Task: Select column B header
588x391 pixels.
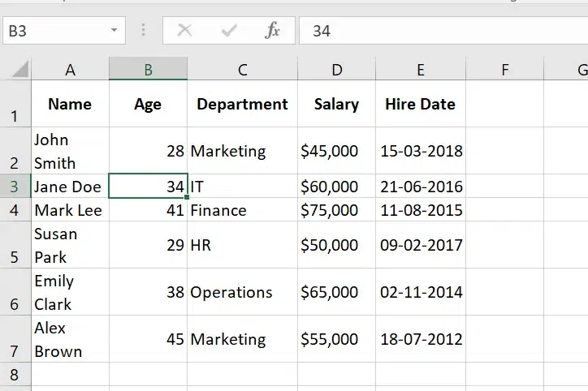Action: coord(148,68)
